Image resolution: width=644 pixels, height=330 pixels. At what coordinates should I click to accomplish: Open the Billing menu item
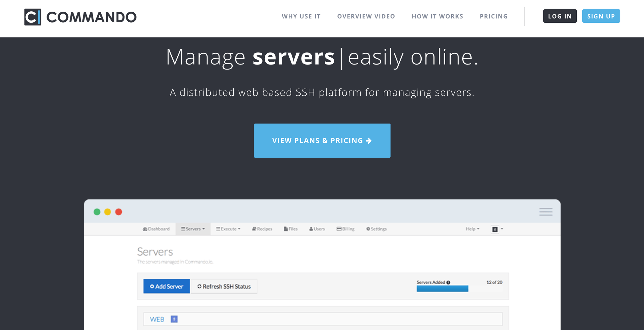coord(345,229)
